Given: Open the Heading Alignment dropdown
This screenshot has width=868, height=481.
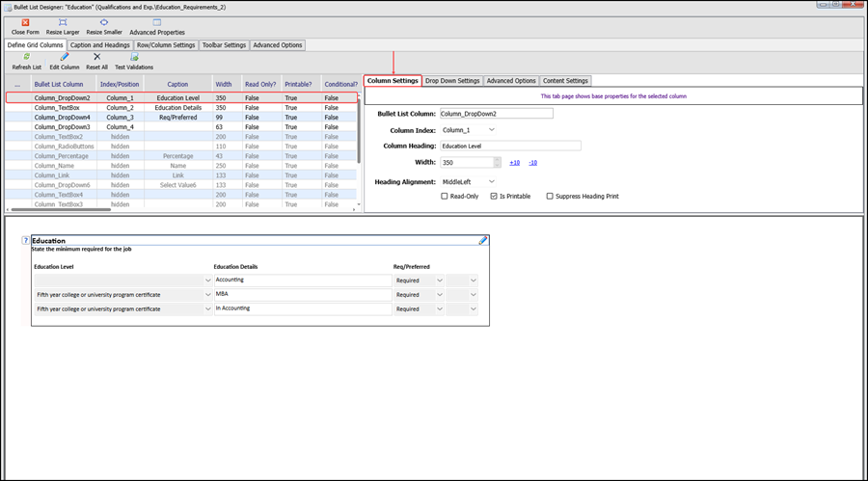Looking at the screenshot, I should coord(492,181).
